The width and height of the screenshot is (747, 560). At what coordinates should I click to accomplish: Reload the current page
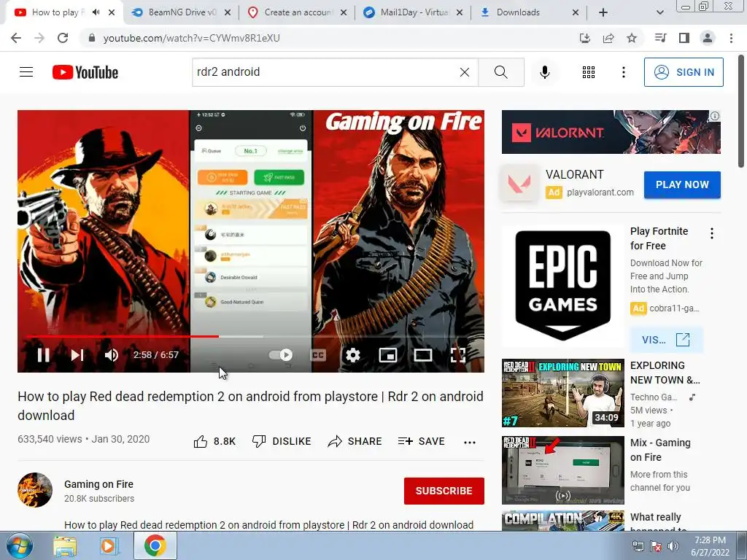(63, 38)
